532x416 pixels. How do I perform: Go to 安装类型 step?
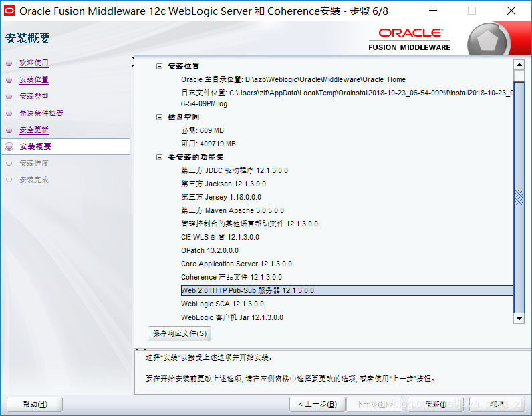(x=34, y=96)
